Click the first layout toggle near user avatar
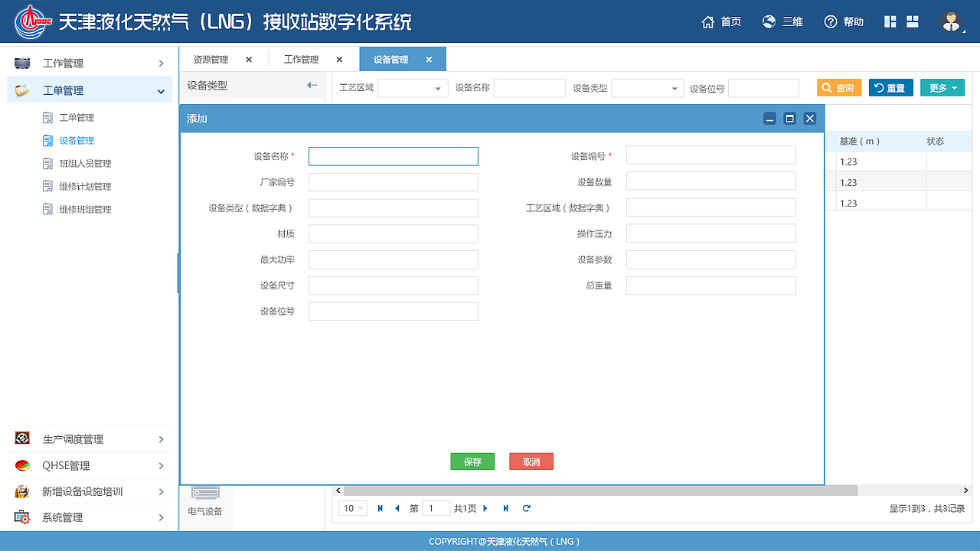 click(x=890, y=21)
